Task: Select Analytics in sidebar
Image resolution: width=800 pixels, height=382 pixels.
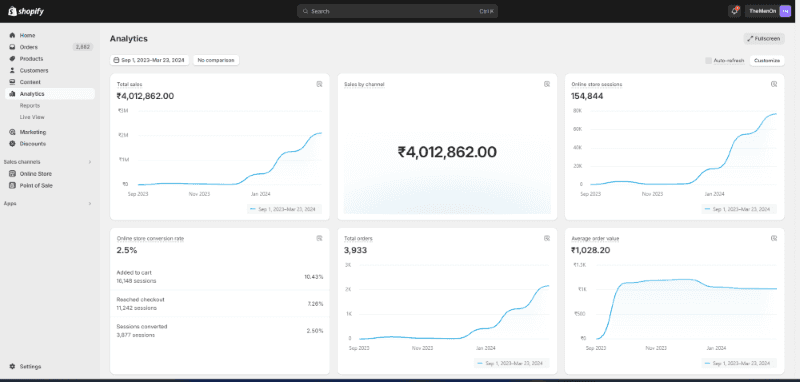Action: click(x=49, y=94)
